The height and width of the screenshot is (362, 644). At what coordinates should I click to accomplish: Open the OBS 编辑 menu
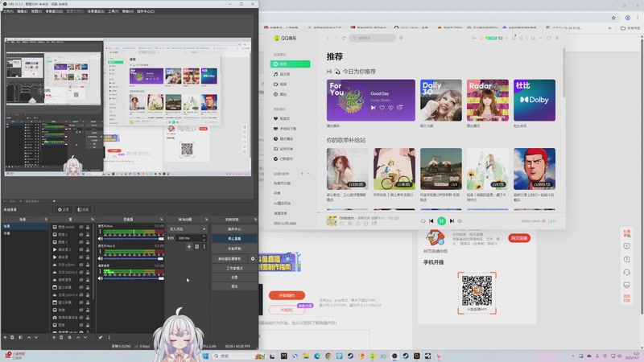pos(23,11)
